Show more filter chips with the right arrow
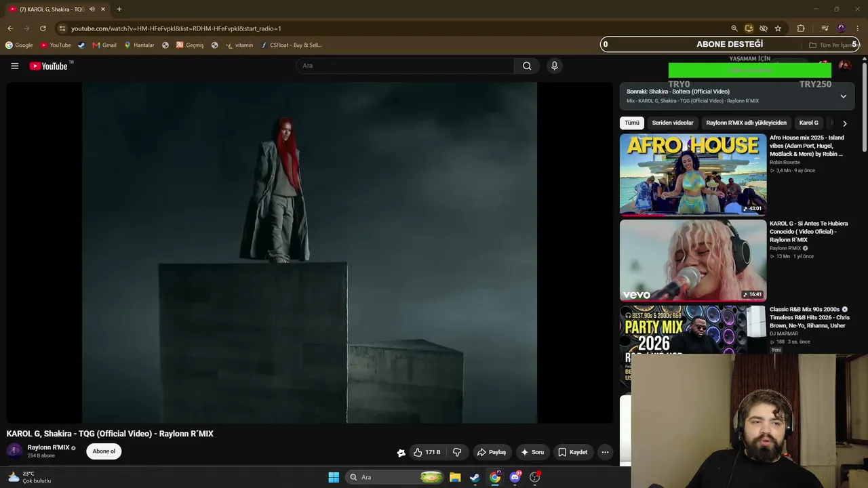 coord(844,123)
